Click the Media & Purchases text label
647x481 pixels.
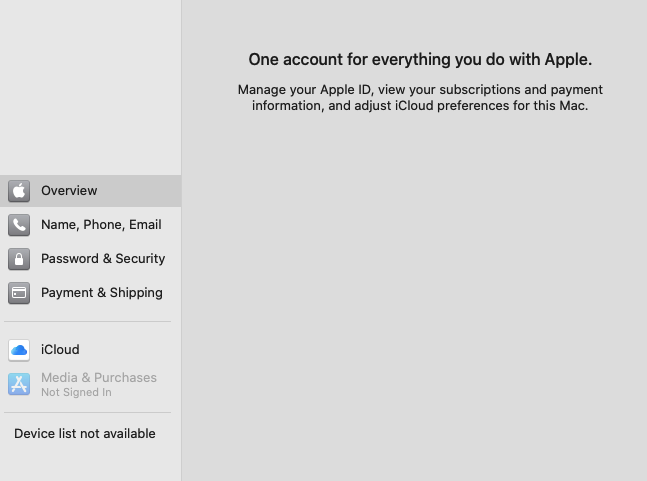pyautogui.click(x=99, y=377)
